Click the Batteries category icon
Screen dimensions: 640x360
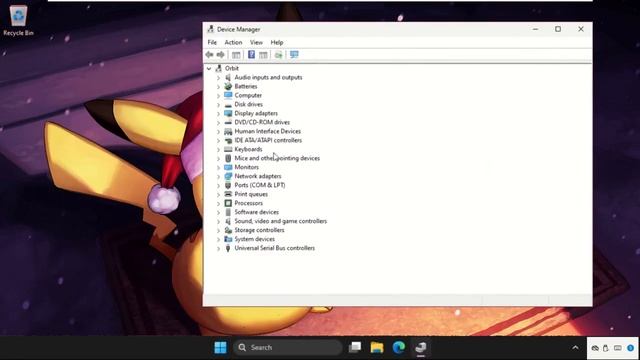click(228, 86)
